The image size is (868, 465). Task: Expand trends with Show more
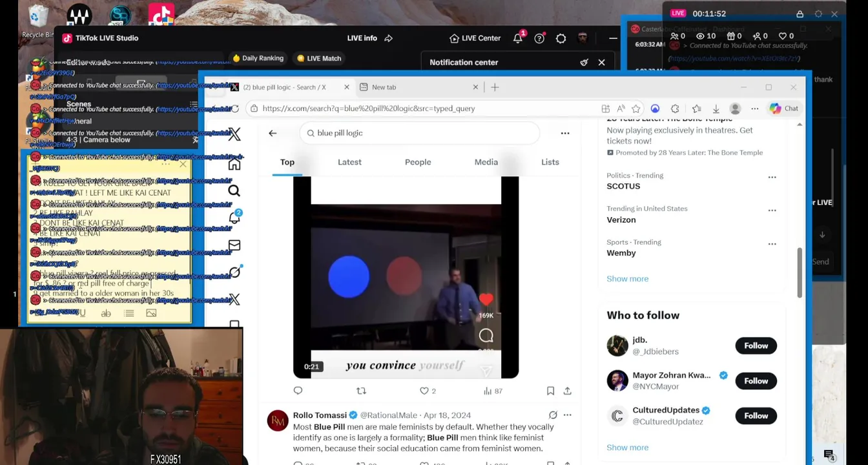[x=627, y=278]
